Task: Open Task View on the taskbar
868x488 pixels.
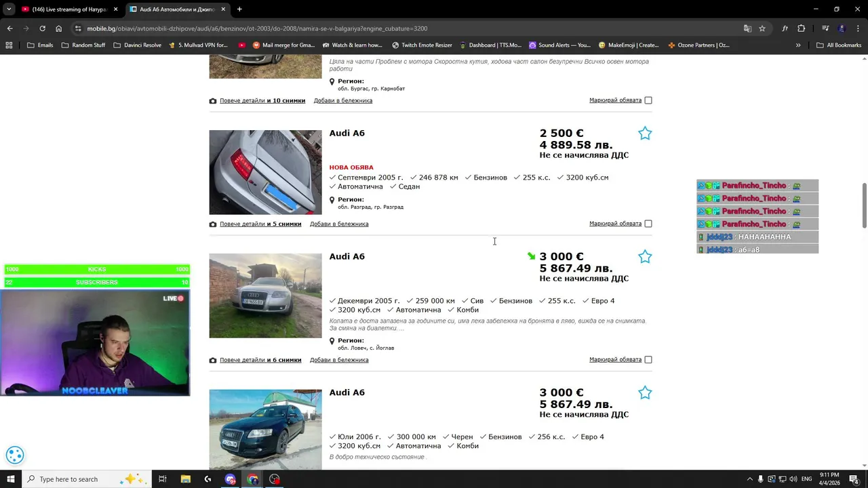Action: tap(163, 479)
